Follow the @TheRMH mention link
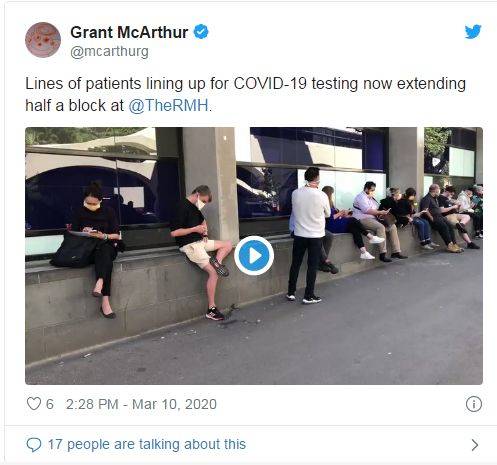497x465 pixels. (x=168, y=106)
